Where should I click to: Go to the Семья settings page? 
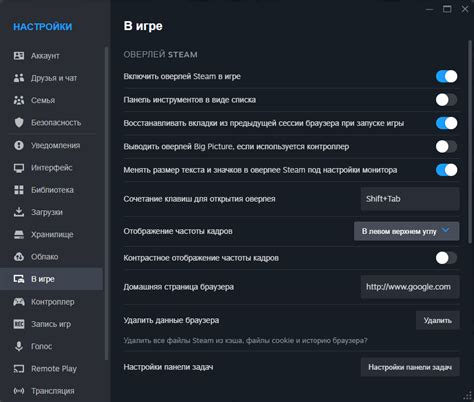tap(43, 100)
